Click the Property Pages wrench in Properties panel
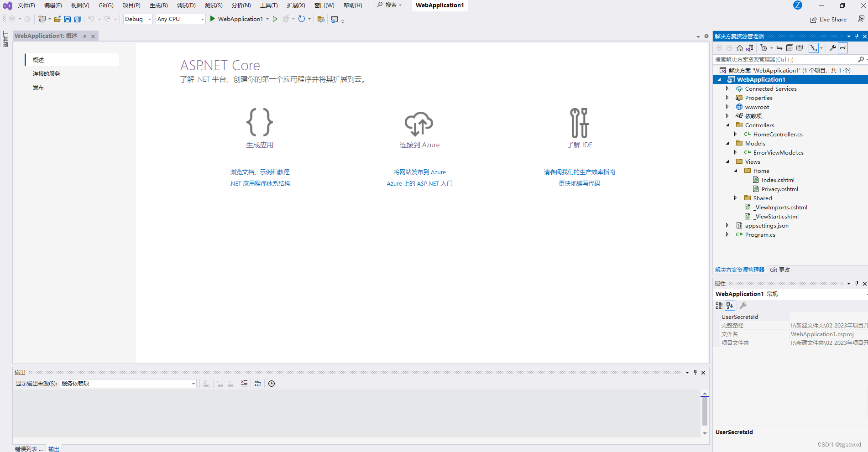 743,306
